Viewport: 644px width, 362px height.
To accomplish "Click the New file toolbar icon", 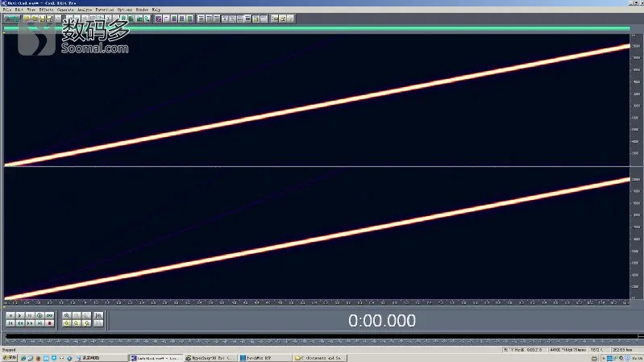I will pos(27,19).
